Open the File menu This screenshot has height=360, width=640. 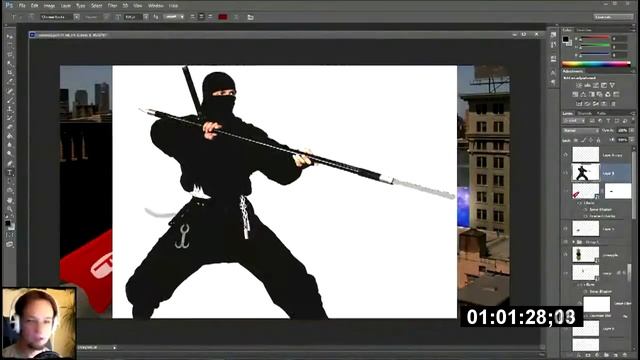pos(22,6)
